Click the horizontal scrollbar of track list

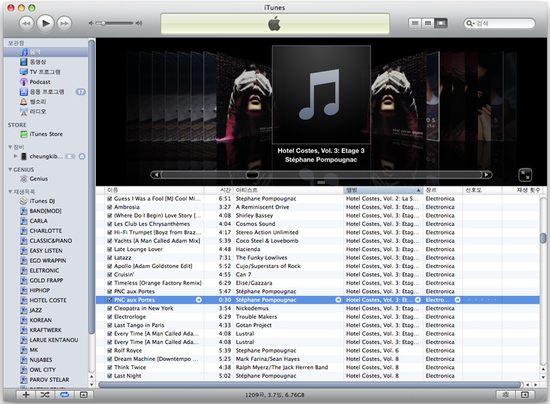click(x=310, y=385)
